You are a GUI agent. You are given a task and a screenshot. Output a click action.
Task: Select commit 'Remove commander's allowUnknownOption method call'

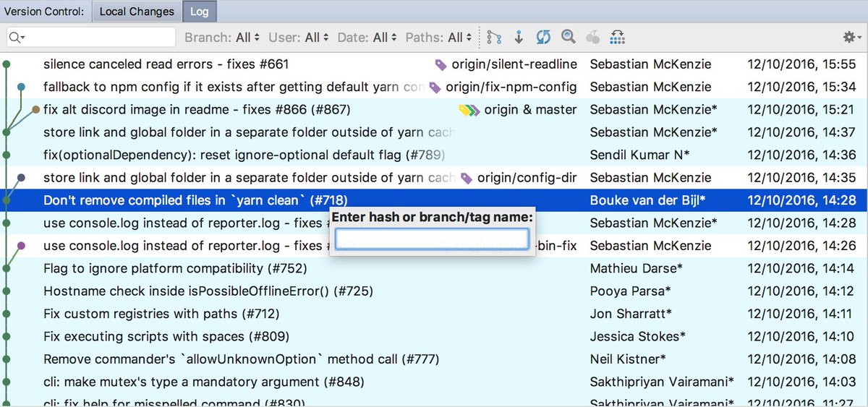[434, 359]
